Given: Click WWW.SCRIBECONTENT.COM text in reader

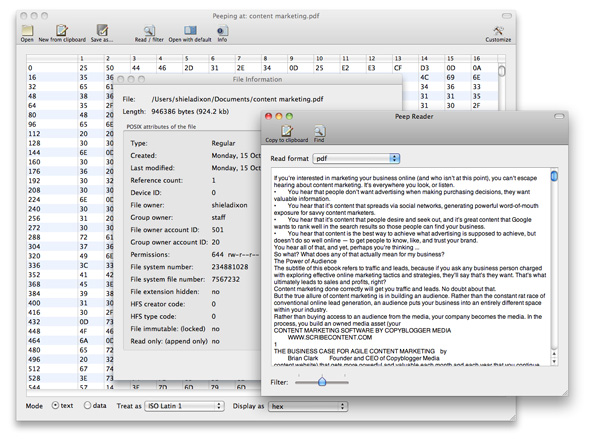Looking at the screenshot, I should 330,337.
